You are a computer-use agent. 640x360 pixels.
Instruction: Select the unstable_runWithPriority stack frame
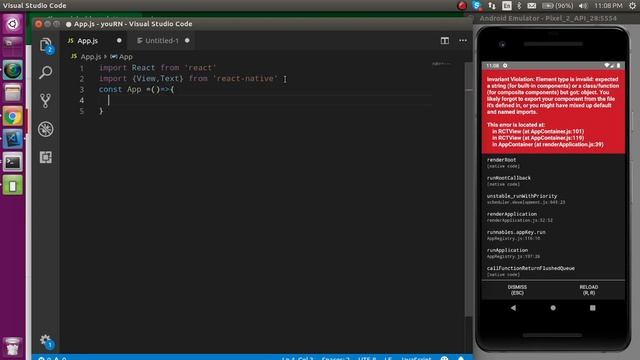pos(553,199)
